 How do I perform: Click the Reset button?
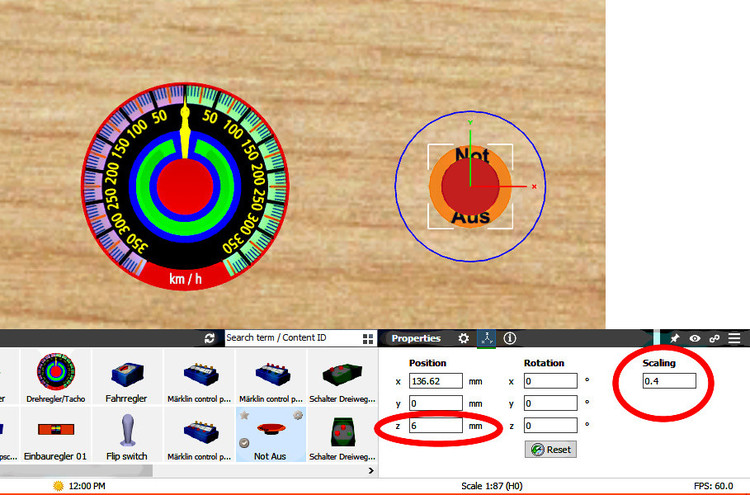point(551,450)
